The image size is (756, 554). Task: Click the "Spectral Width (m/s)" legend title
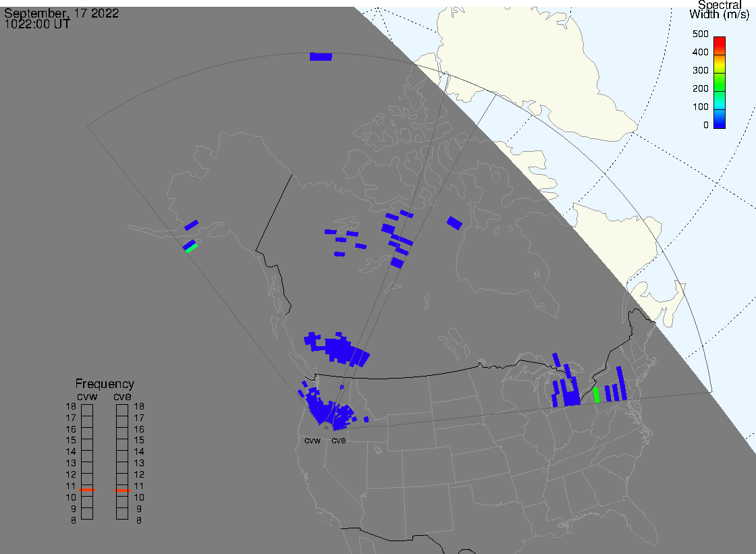coord(719,9)
